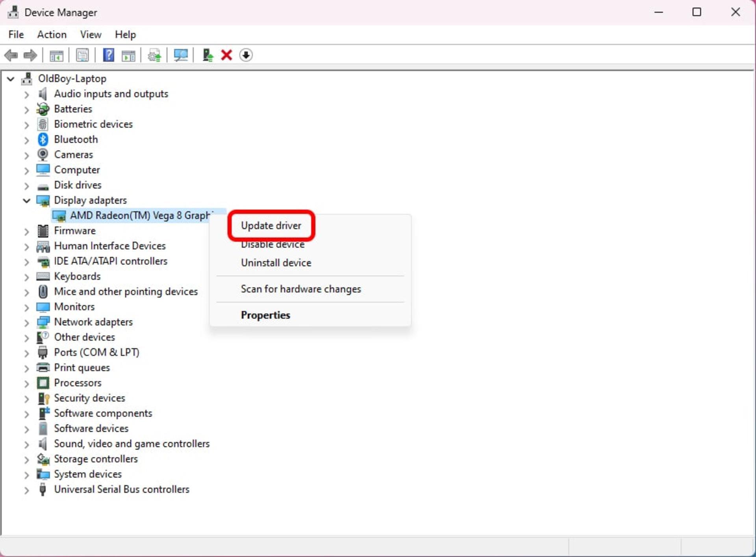Select Properties in the context menu
The image size is (756, 557).
265,315
